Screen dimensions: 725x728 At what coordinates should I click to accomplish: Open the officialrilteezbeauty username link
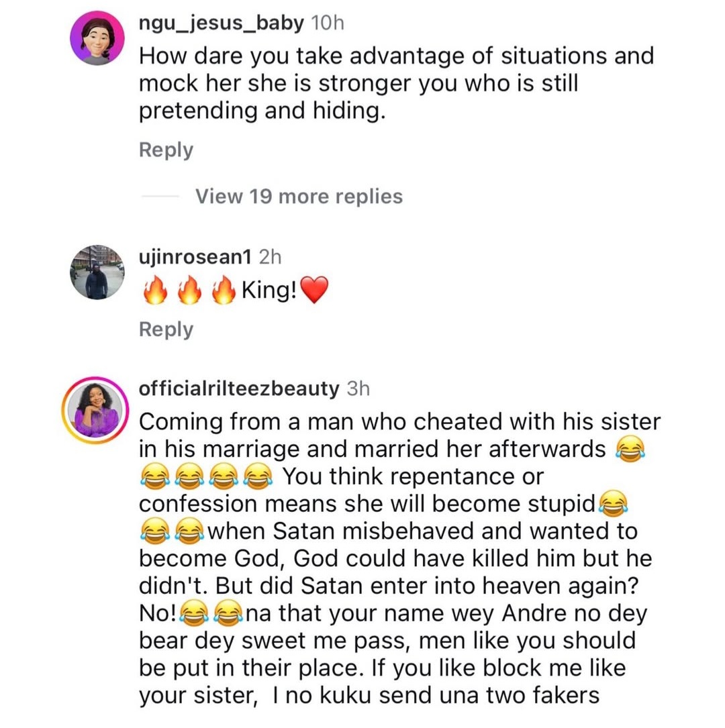click(x=238, y=388)
